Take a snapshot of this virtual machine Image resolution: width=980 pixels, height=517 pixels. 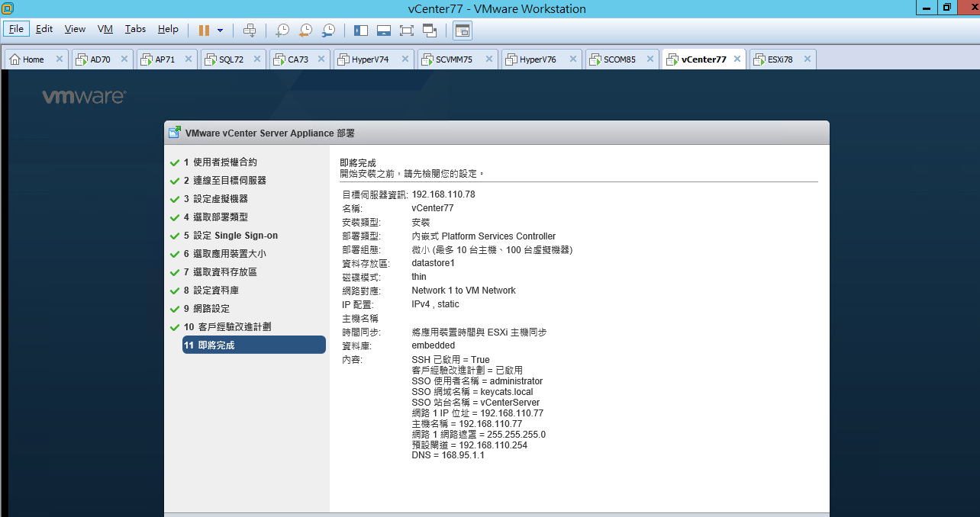[x=282, y=30]
